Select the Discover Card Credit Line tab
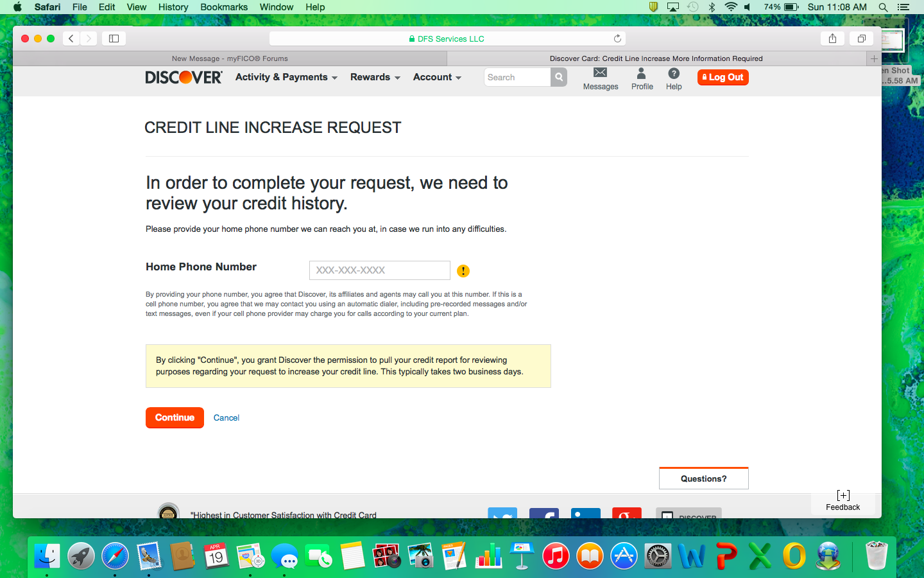The image size is (924, 578). [656, 58]
